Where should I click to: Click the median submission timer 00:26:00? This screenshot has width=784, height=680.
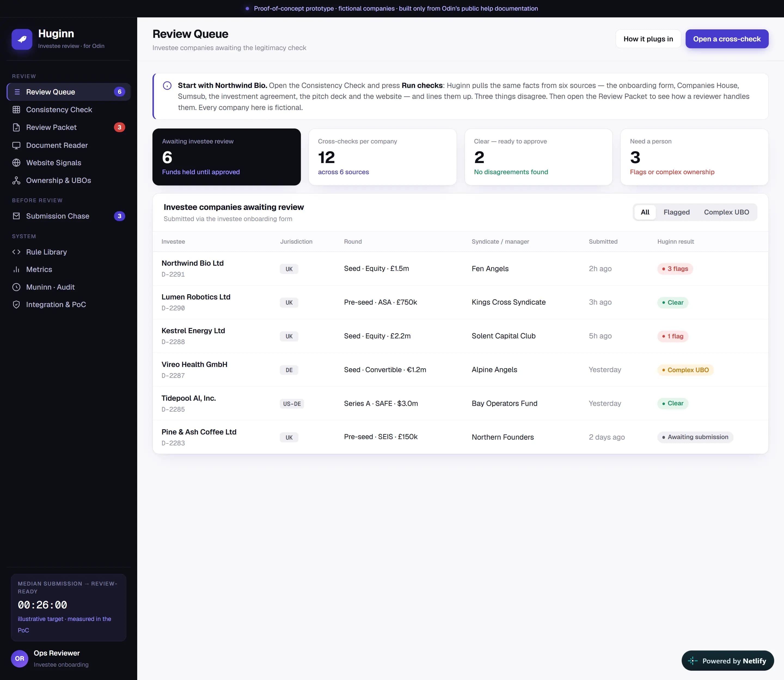coord(42,605)
